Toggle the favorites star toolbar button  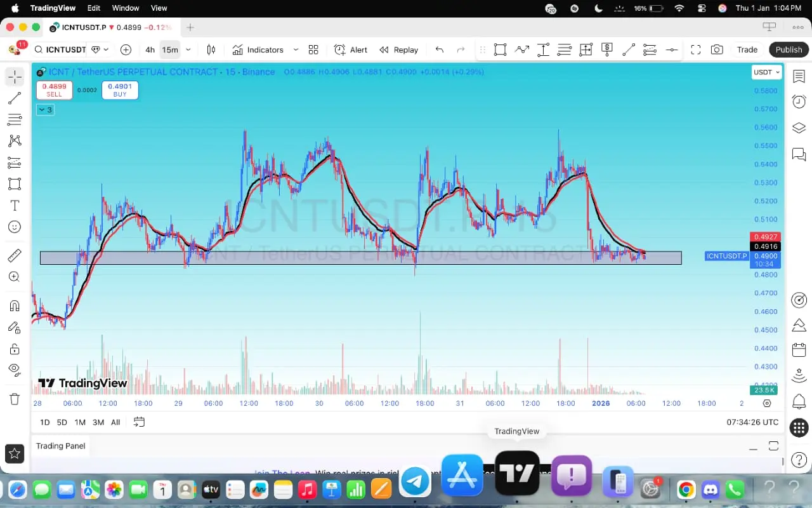click(15, 453)
